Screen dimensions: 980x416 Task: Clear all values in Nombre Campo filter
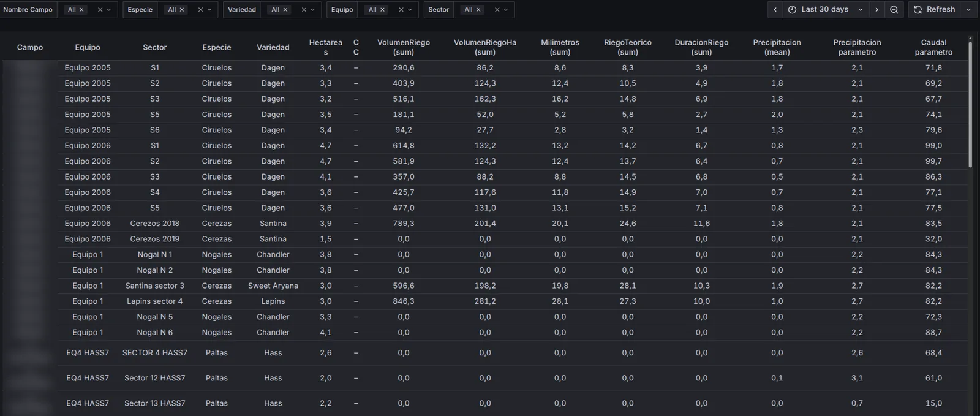click(100, 10)
